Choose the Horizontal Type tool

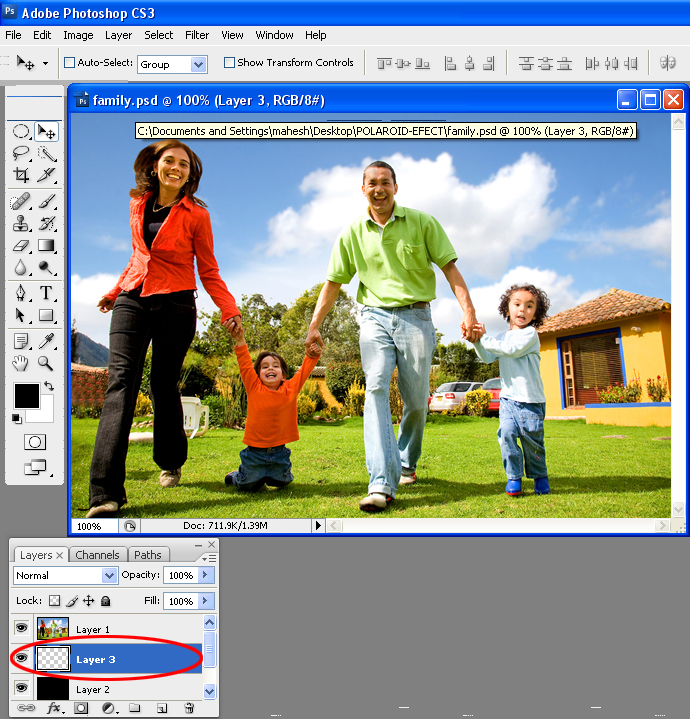coord(46,293)
